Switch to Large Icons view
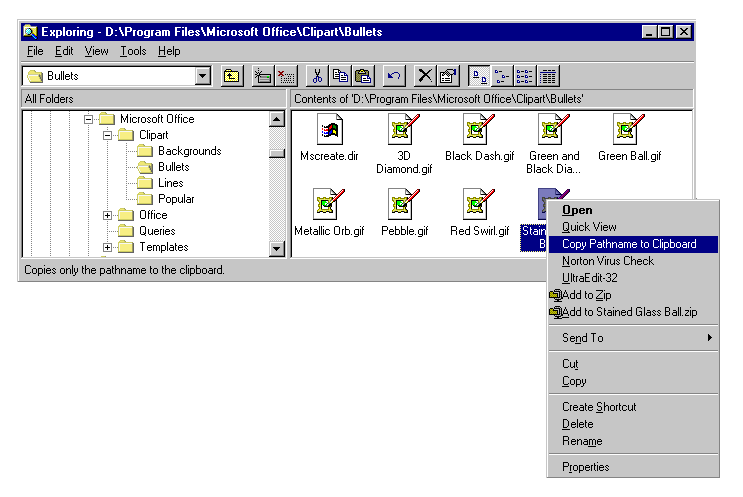 pos(479,76)
